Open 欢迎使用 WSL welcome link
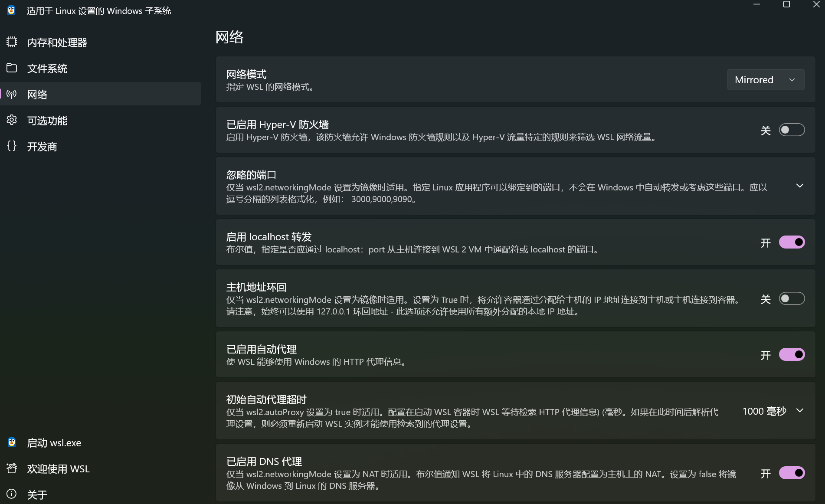 click(101, 469)
